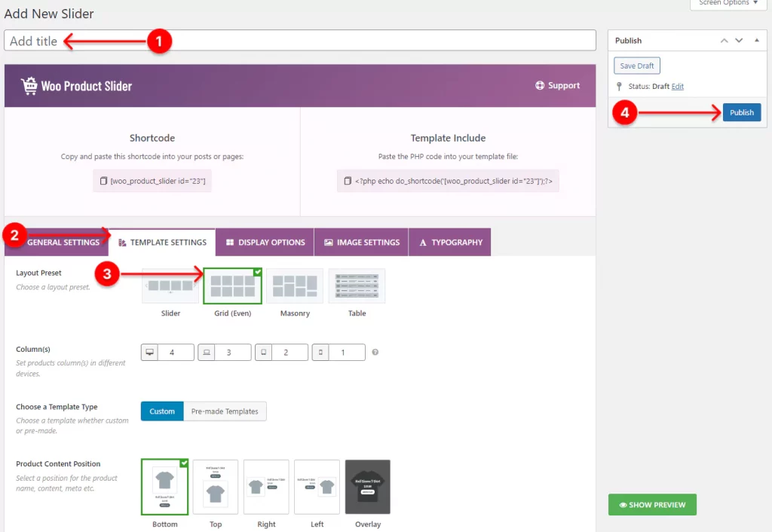The width and height of the screenshot is (772, 532).
Task: Click the Save Draft button
Action: pos(636,66)
